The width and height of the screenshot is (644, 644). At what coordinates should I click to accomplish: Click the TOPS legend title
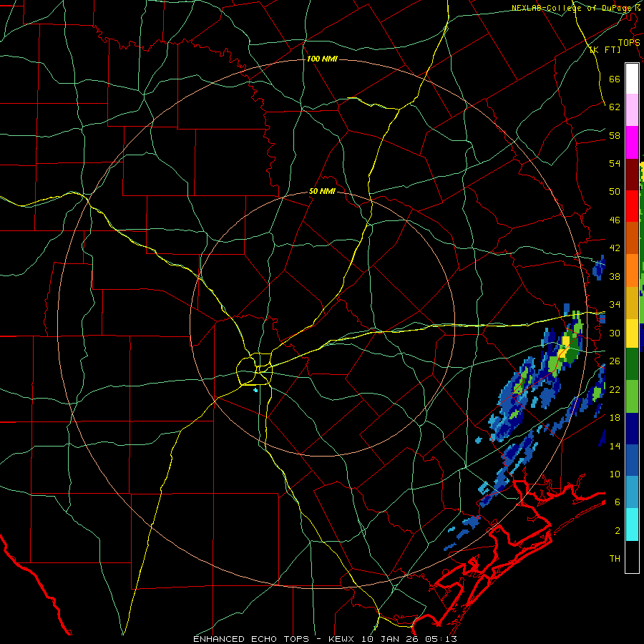629,43
